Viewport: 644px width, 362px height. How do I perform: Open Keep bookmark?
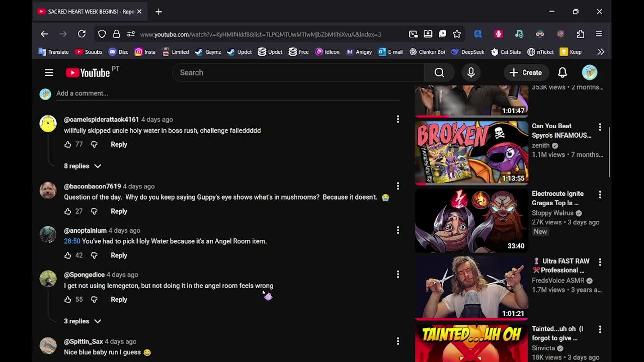click(571, 52)
